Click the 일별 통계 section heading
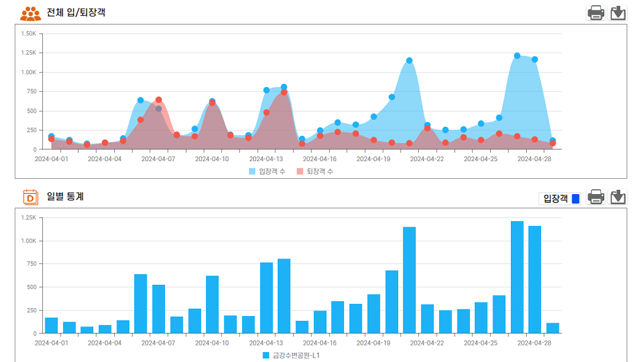Viewport: 644px width, 362px height. pyautogui.click(x=65, y=197)
